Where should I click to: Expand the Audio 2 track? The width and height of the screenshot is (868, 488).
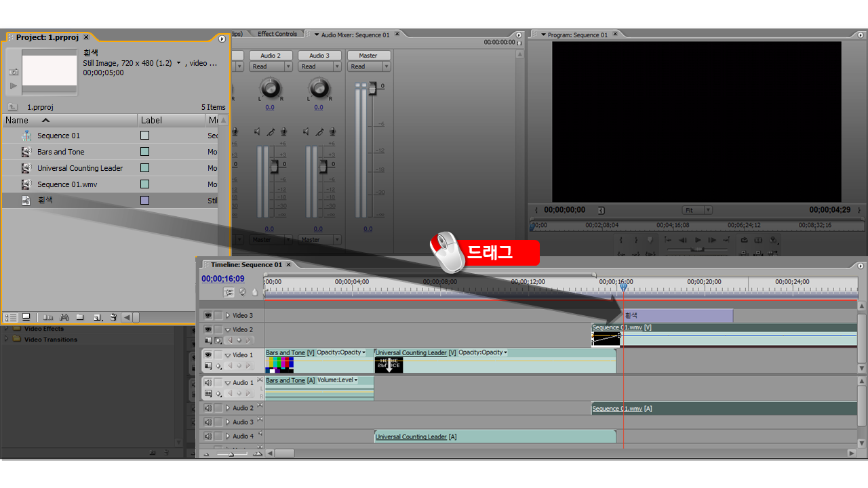coord(228,408)
